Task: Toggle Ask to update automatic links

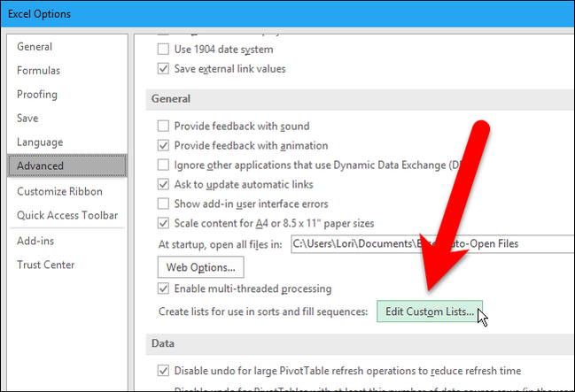Action: (x=163, y=184)
